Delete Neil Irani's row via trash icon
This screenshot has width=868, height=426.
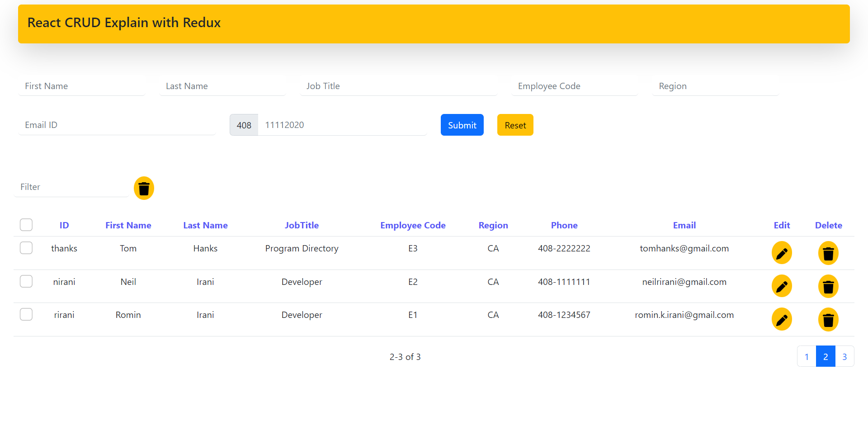[828, 286]
